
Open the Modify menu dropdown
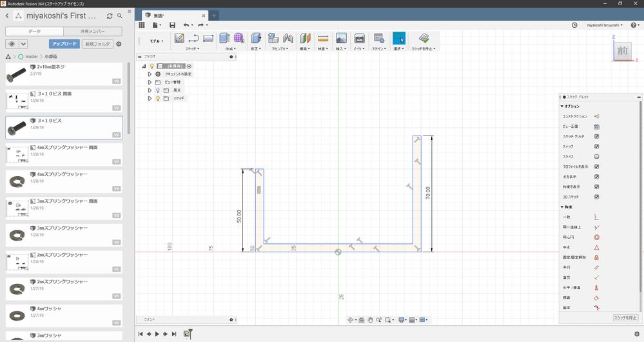click(x=255, y=49)
